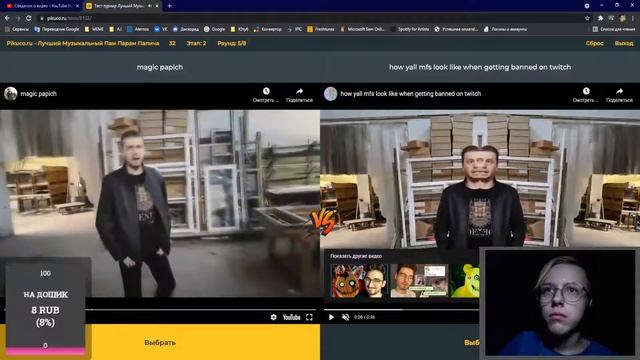
Task: Click Выход to exit the tournament
Action: tap(624, 43)
